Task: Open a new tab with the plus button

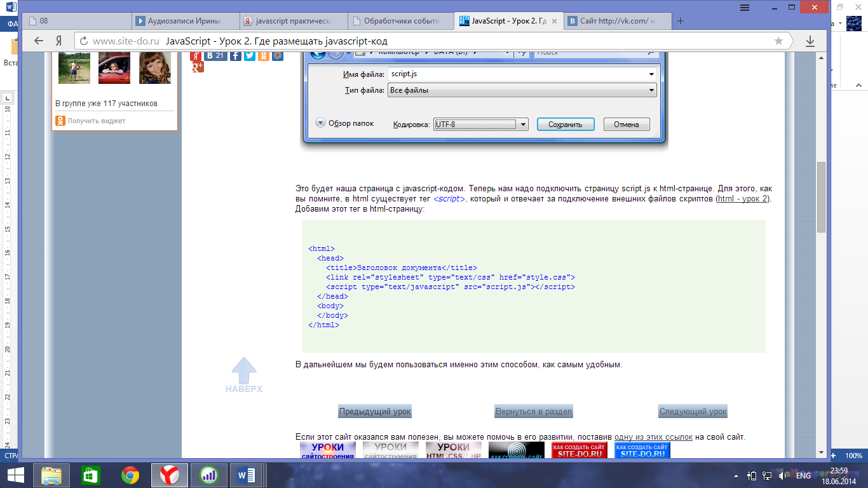Action: click(x=681, y=21)
